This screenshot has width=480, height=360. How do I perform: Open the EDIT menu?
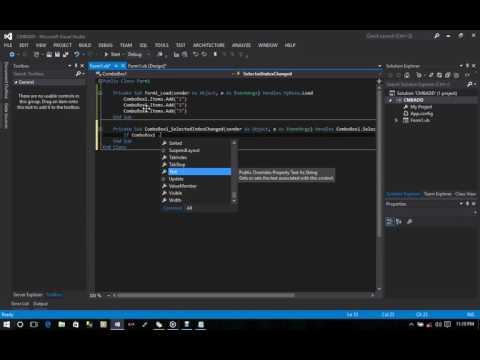[24, 45]
